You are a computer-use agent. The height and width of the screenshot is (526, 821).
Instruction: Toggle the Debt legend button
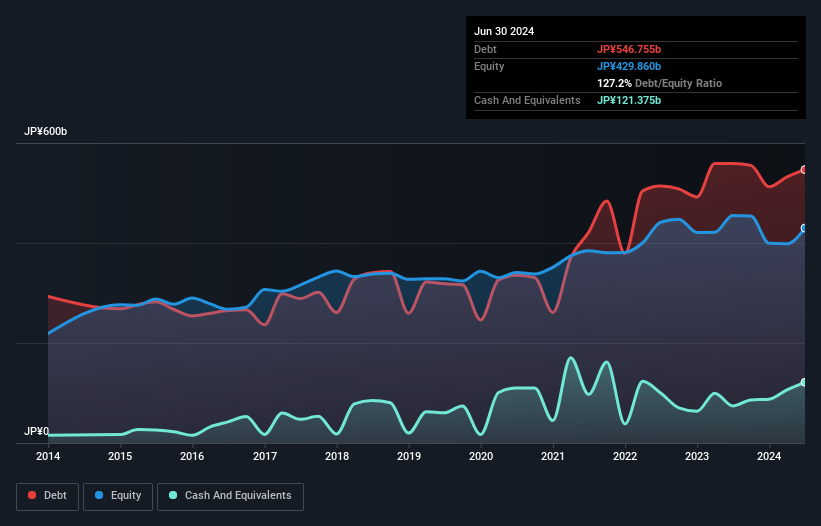[48, 496]
